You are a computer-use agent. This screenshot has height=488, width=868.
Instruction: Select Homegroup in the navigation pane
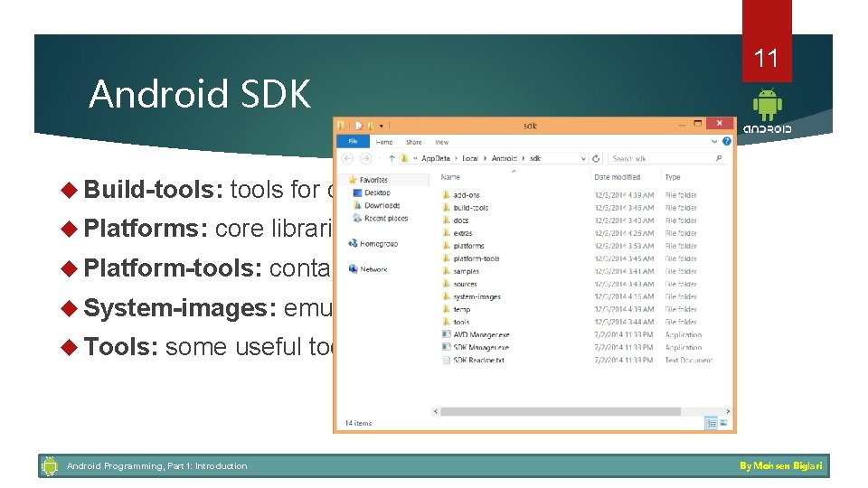pyautogui.click(x=379, y=243)
